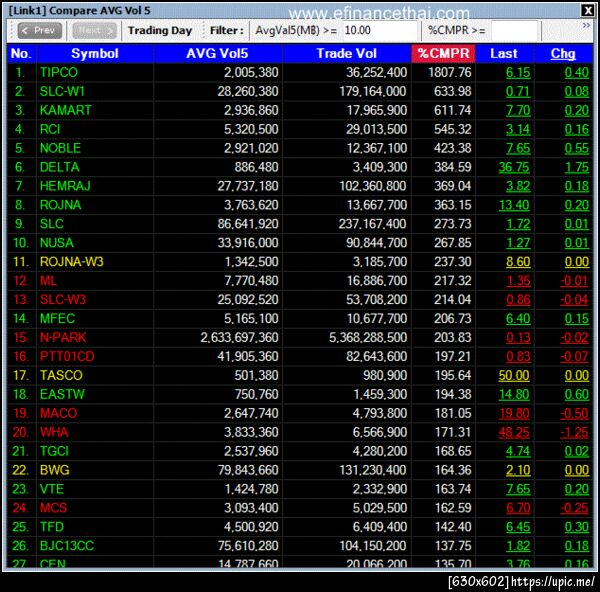Sort by the No. column header

tap(21, 54)
